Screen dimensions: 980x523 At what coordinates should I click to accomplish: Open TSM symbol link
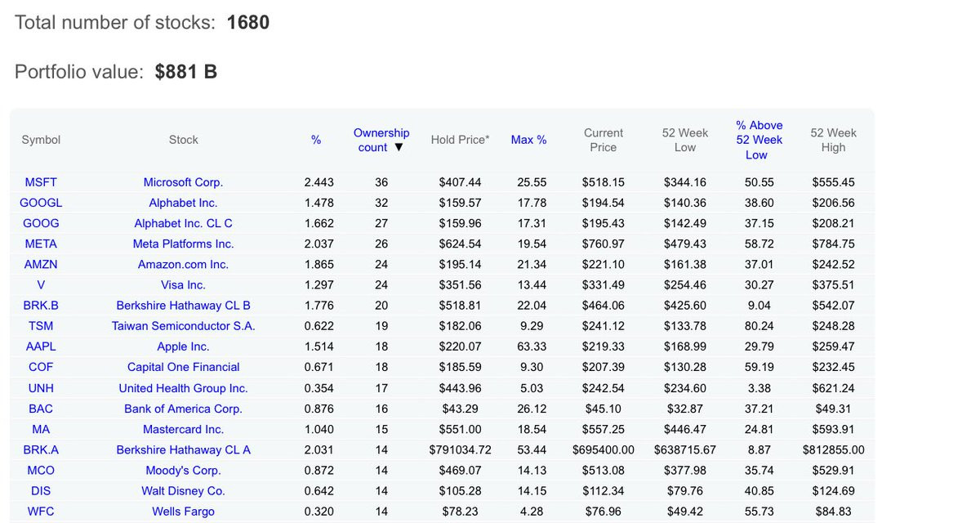[41, 325]
